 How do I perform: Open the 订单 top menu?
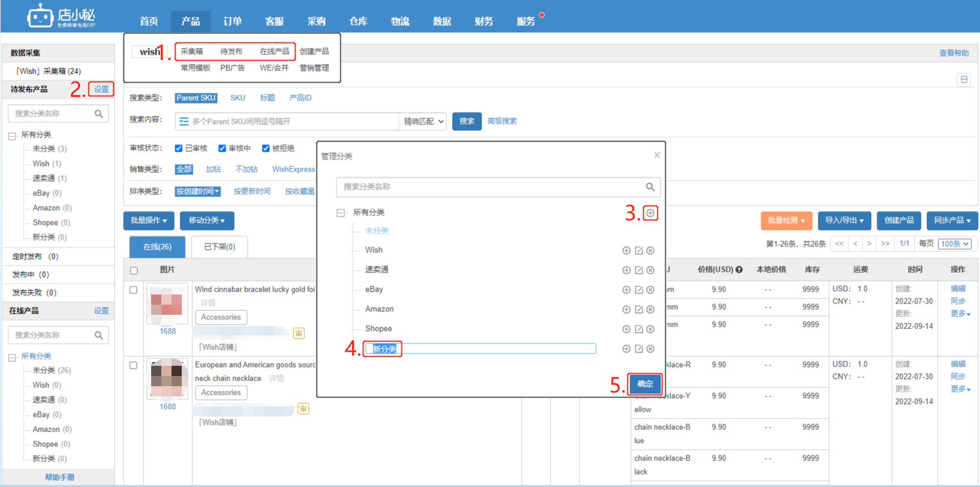(233, 22)
